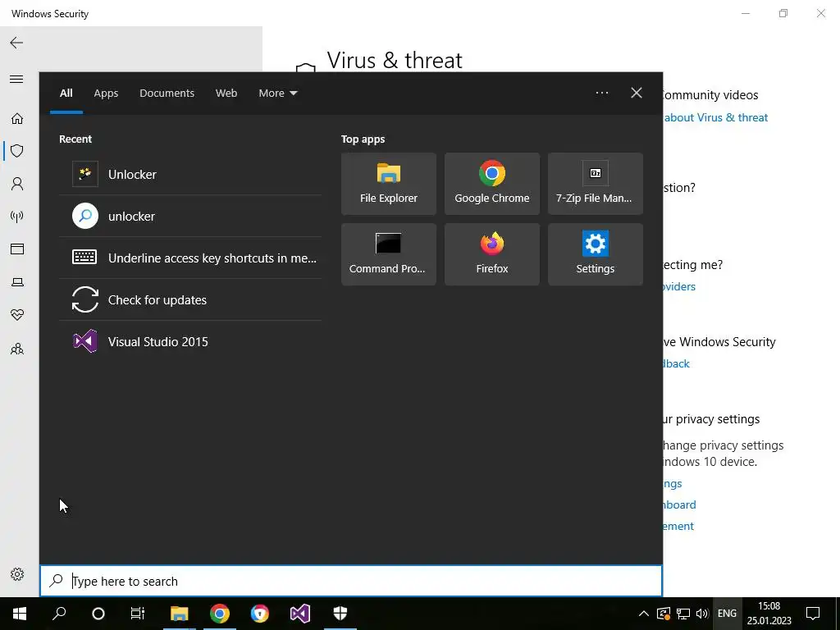
Task: Switch to the Documents search tab
Action: pyautogui.click(x=167, y=94)
